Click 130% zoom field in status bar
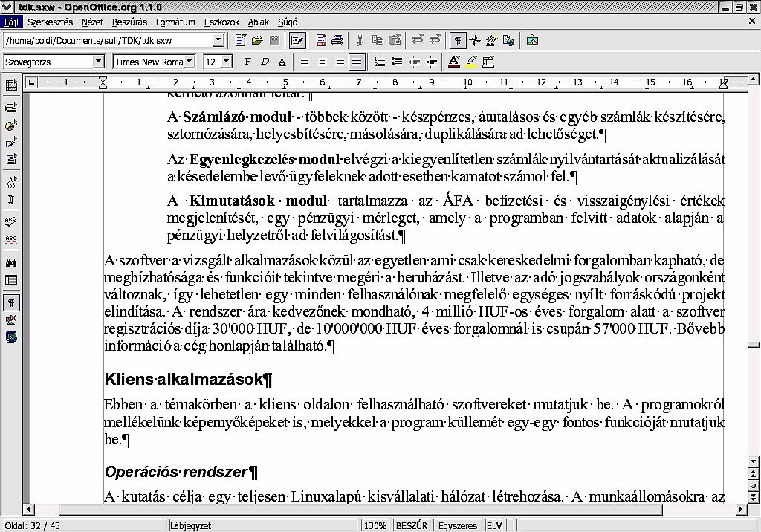Viewport: 761px width, 532px height. (x=375, y=526)
